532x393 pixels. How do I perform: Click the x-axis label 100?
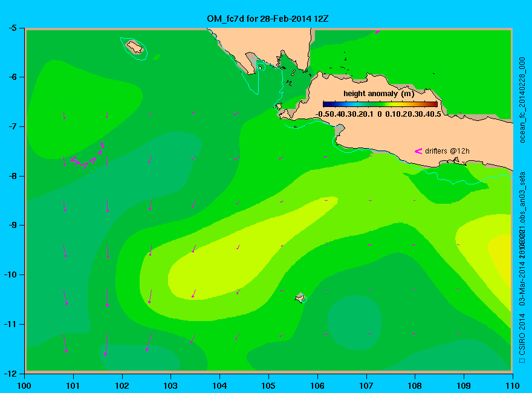click(x=24, y=386)
